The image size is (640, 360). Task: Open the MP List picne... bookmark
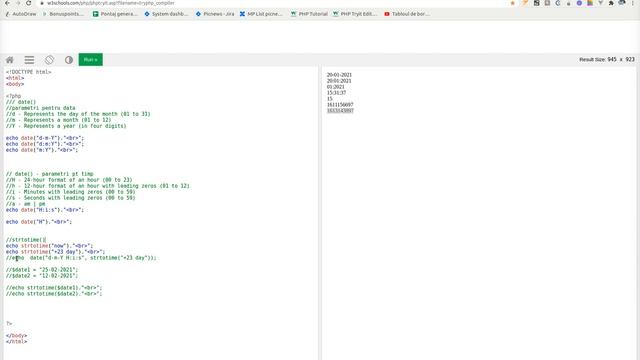261,14
